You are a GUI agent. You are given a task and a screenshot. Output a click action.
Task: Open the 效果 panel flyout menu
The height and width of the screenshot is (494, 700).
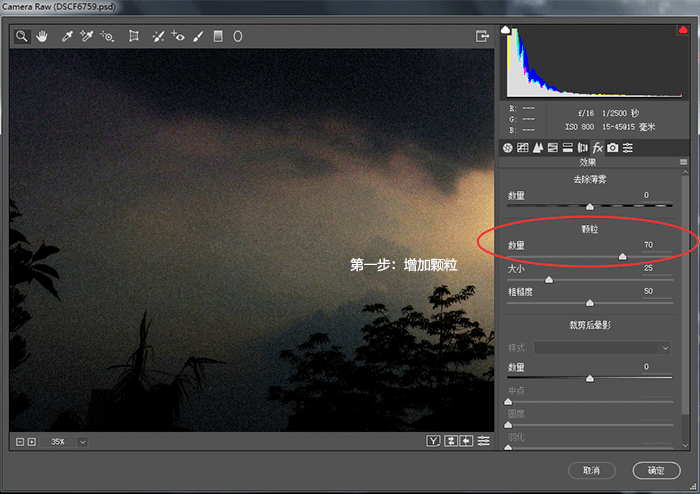(x=683, y=162)
